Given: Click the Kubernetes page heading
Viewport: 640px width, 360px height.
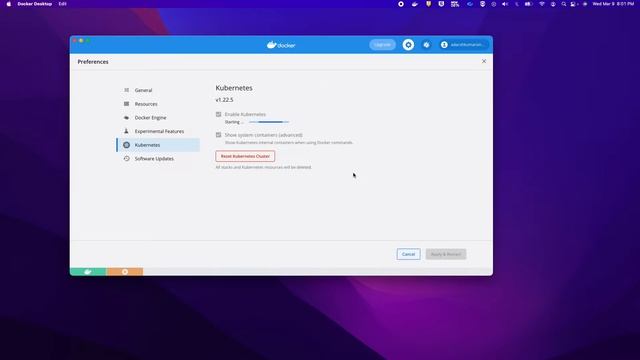Looking at the screenshot, I should [x=234, y=88].
